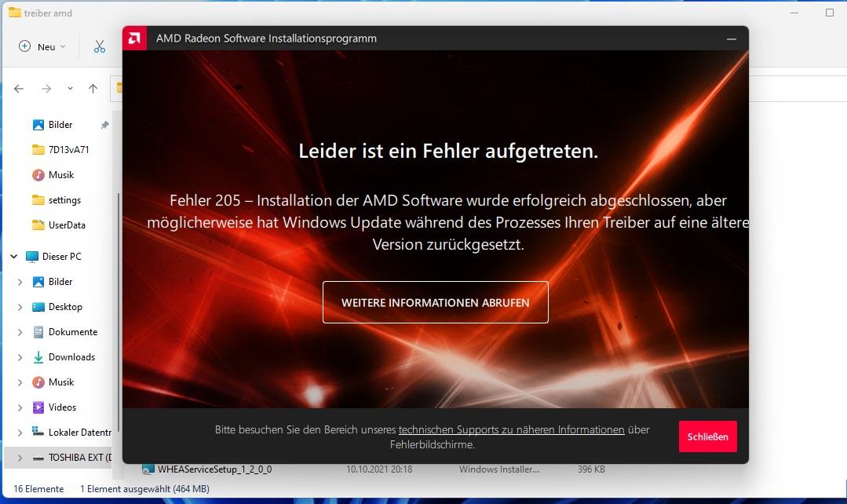Go back with the Explorer back arrow
The width and height of the screenshot is (847, 504).
coord(19,89)
